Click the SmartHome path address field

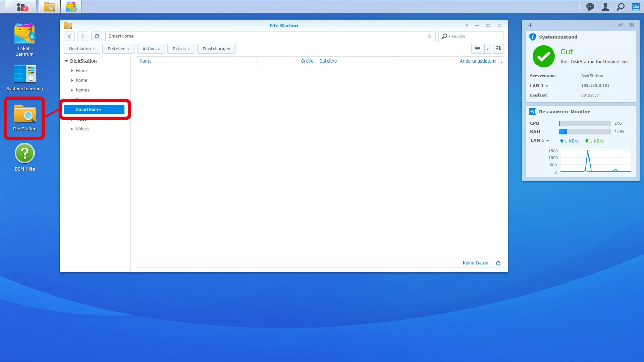270,36
